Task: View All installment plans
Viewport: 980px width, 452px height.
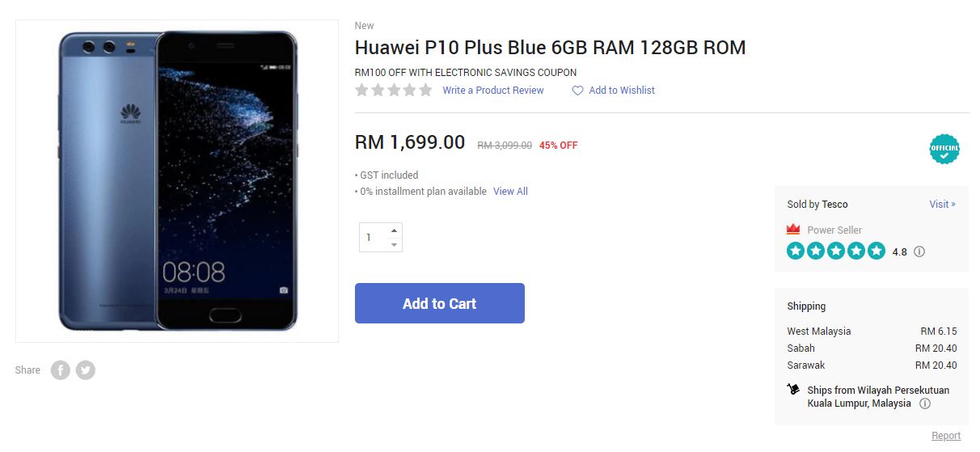Action: pos(510,192)
